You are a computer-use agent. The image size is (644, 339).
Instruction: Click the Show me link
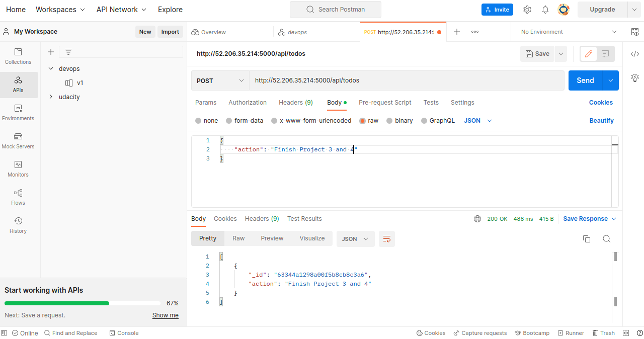[166, 315]
